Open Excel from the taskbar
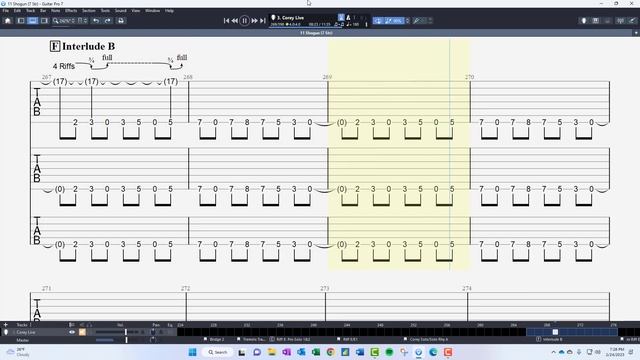The width and height of the screenshot is (640, 360). pyautogui.click(x=316, y=352)
